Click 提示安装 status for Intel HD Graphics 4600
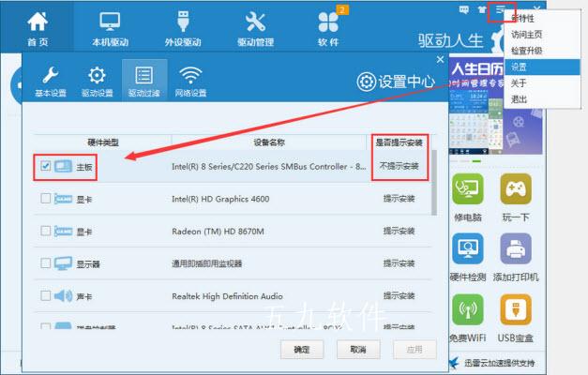 (399, 199)
